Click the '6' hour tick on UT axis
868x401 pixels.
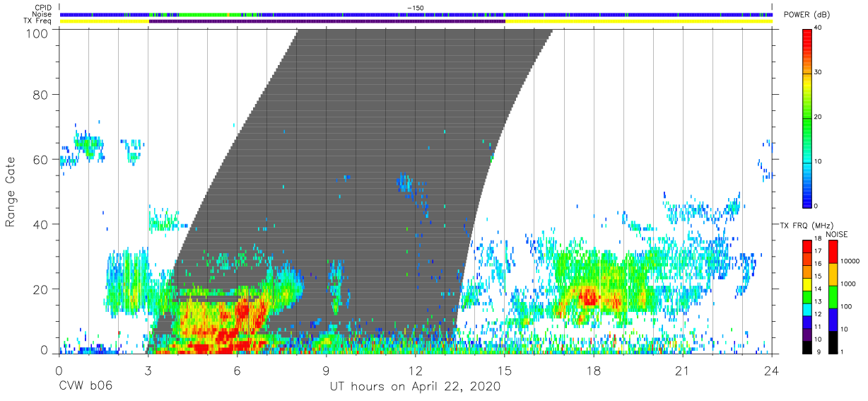pyautogui.click(x=237, y=370)
